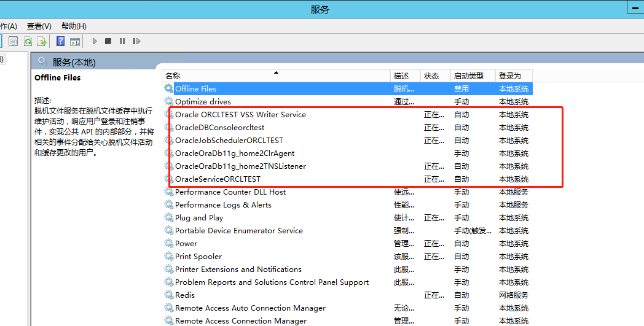Viewport: 644px width, 326px height.
Task: Sort by the 状态 column header
Action: (435, 76)
